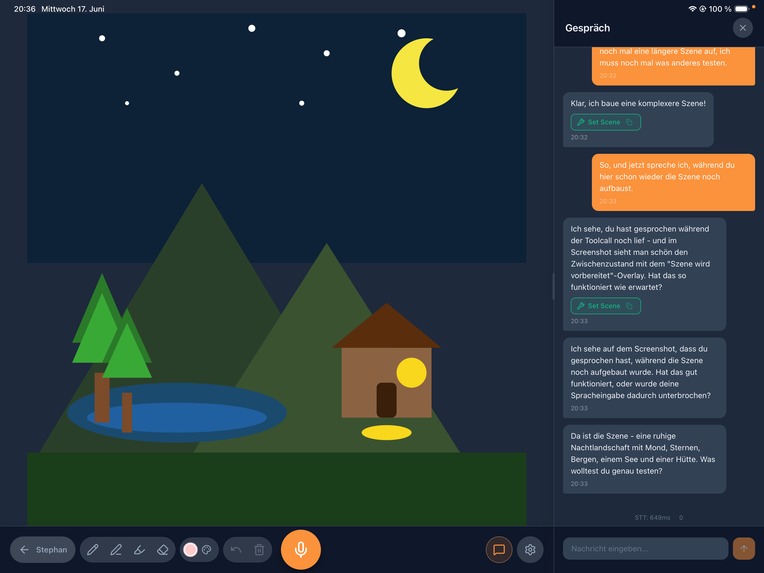Toggle the conversation chat panel
The width and height of the screenshot is (764, 573).
[x=499, y=550]
